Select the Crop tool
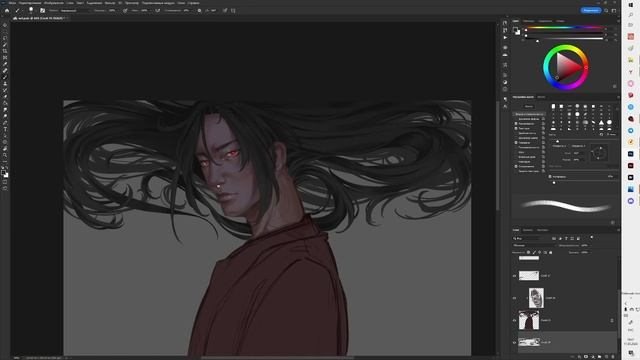 click(x=5, y=51)
